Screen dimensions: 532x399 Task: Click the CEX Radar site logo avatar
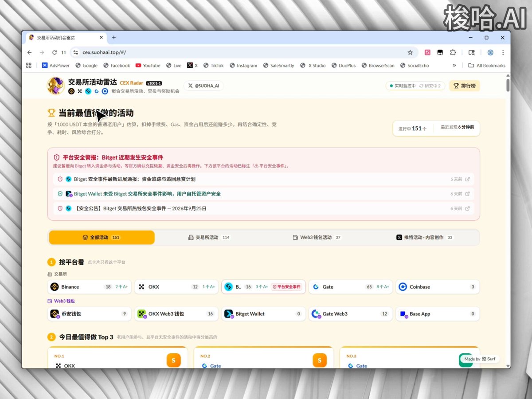click(x=56, y=86)
